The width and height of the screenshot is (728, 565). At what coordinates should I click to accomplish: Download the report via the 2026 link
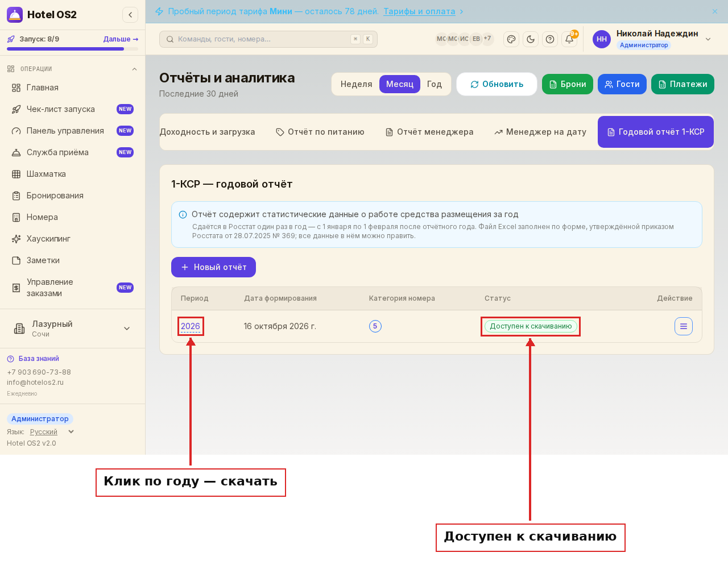191,326
